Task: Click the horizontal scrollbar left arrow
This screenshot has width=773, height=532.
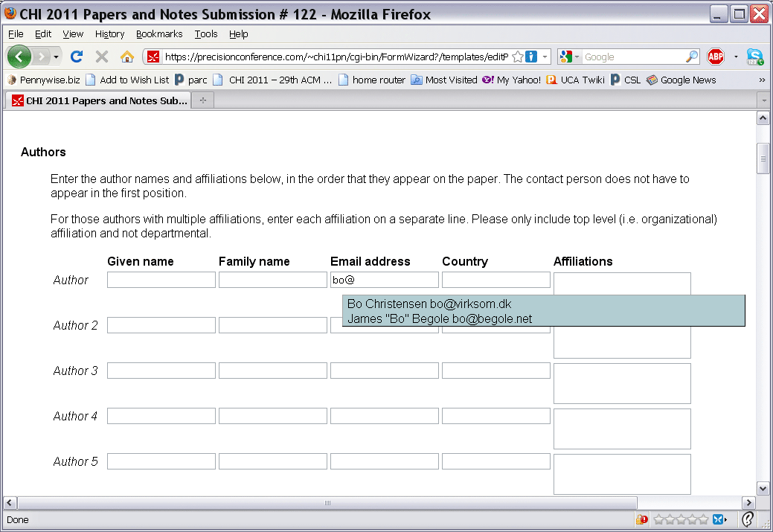Action: (10, 503)
